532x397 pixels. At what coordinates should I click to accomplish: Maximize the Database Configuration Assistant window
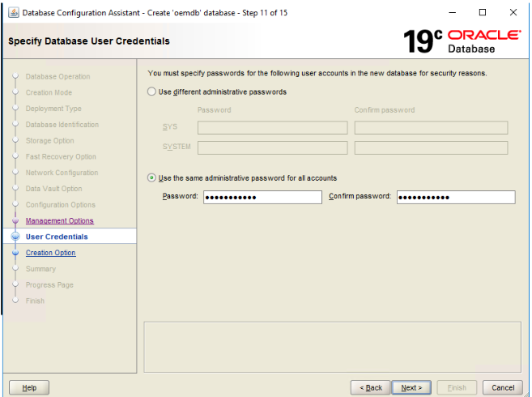click(x=483, y=12)
